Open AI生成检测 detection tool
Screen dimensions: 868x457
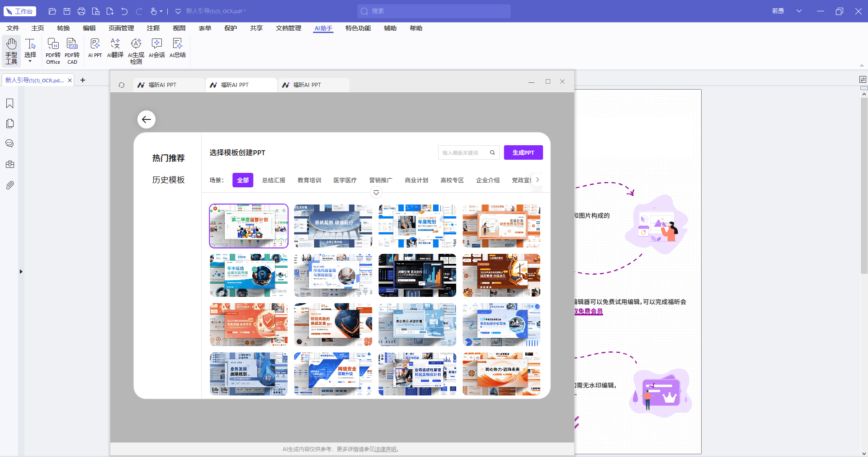136,51
